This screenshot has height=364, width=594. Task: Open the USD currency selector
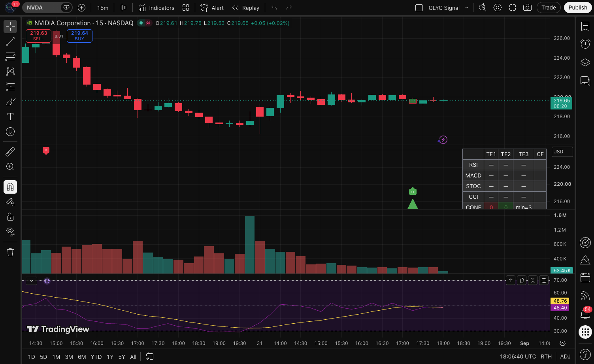(x=562, y=152)
